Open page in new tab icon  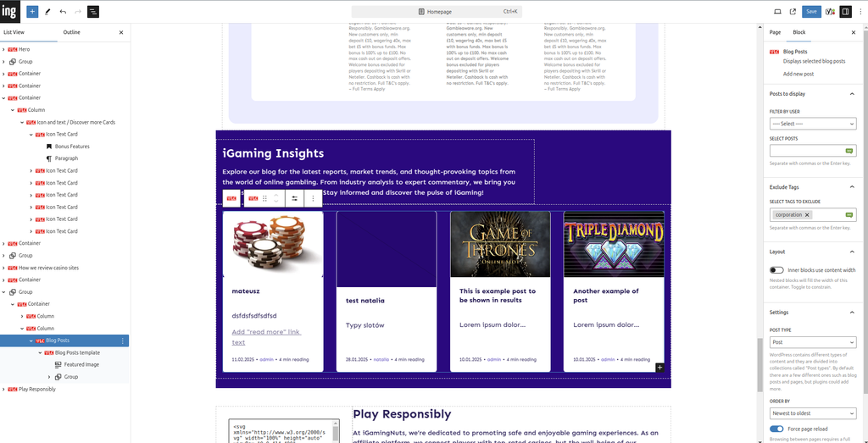coord(793,12)
